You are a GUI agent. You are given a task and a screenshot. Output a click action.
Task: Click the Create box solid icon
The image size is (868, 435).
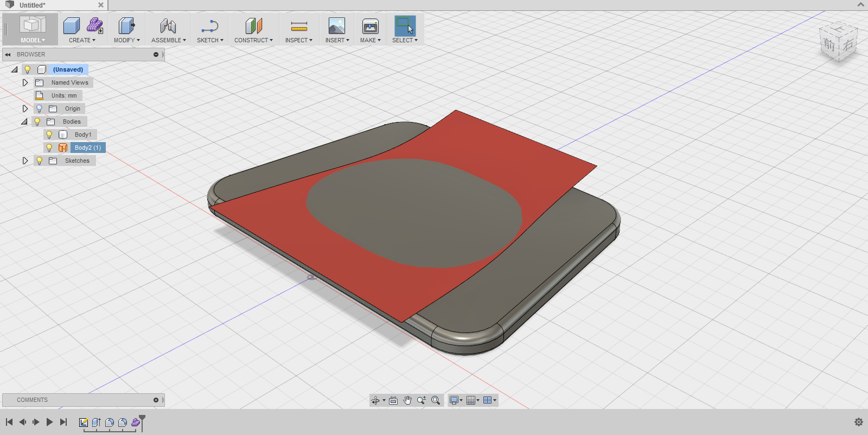(x=72, y=25)
